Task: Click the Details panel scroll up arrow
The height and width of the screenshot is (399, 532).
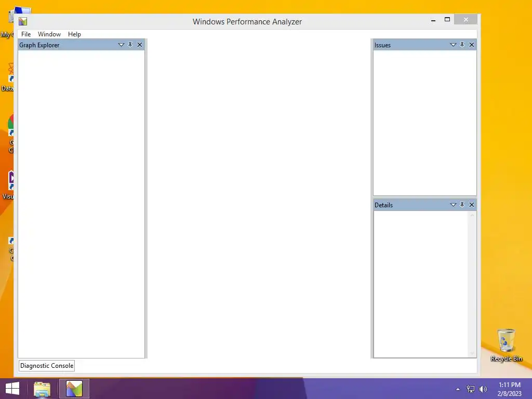Action: pyautogui.click(x=472, y=216)
